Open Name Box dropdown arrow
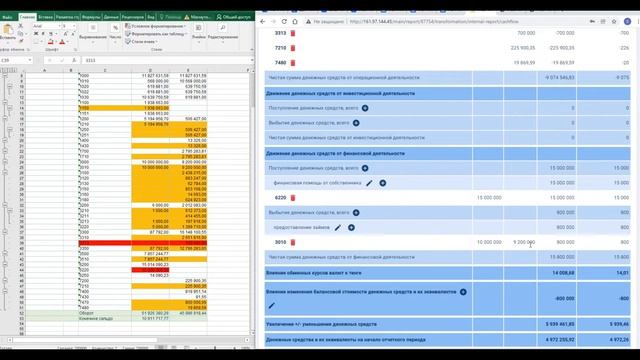 [30, 60]
